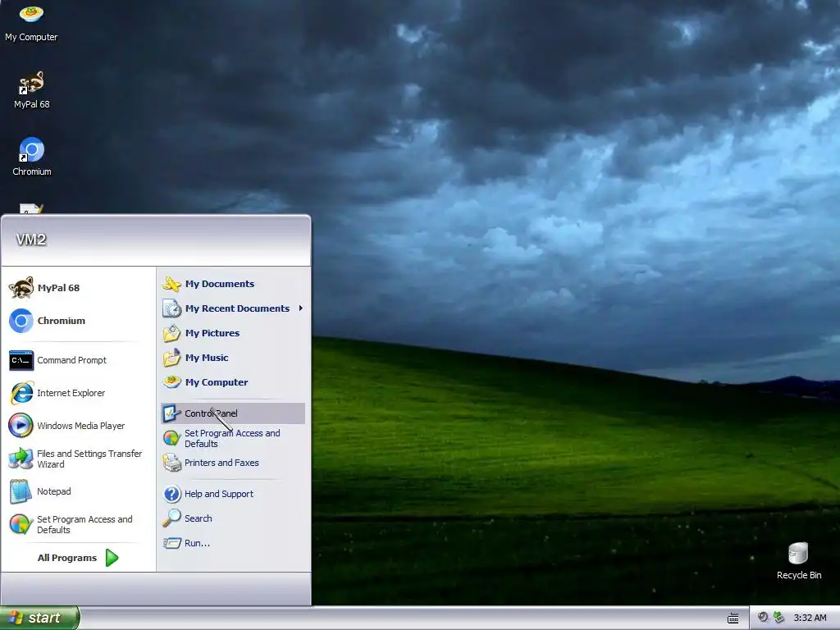Click Search text in Start menu
840x630 pixels.
coord(199,518)
